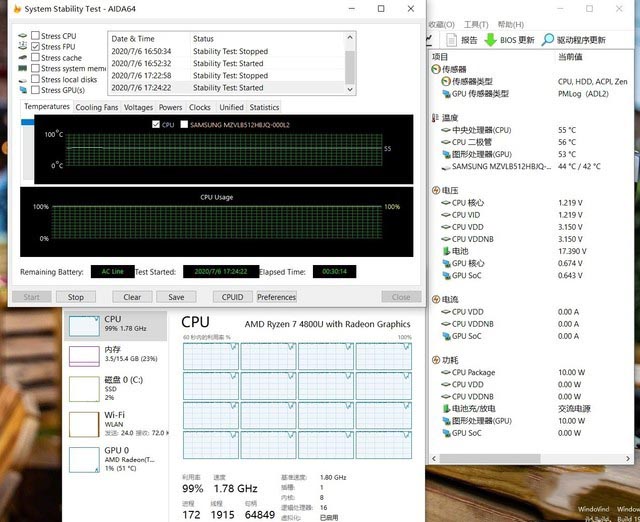Select the 电池 voltage row
640x522 pixels.
coord(531,251)
